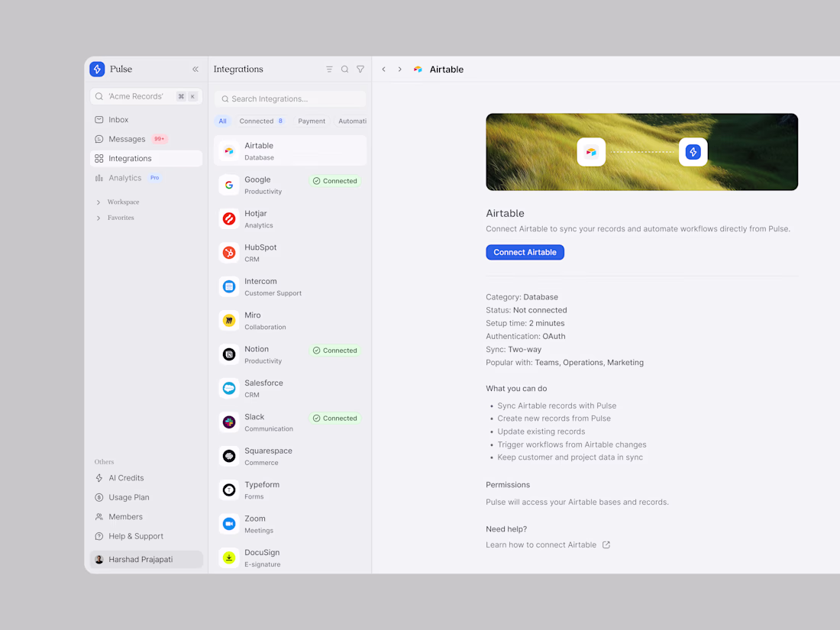Open Usage Plan
Screen dimensions: 840x630
[147, 497]
